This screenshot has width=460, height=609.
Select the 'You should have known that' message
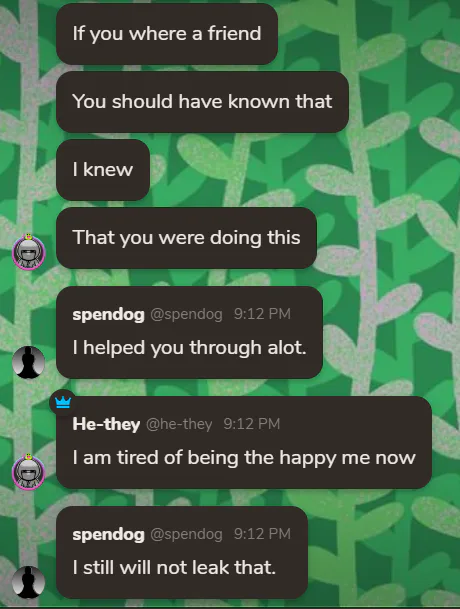[x=202, y=102]
